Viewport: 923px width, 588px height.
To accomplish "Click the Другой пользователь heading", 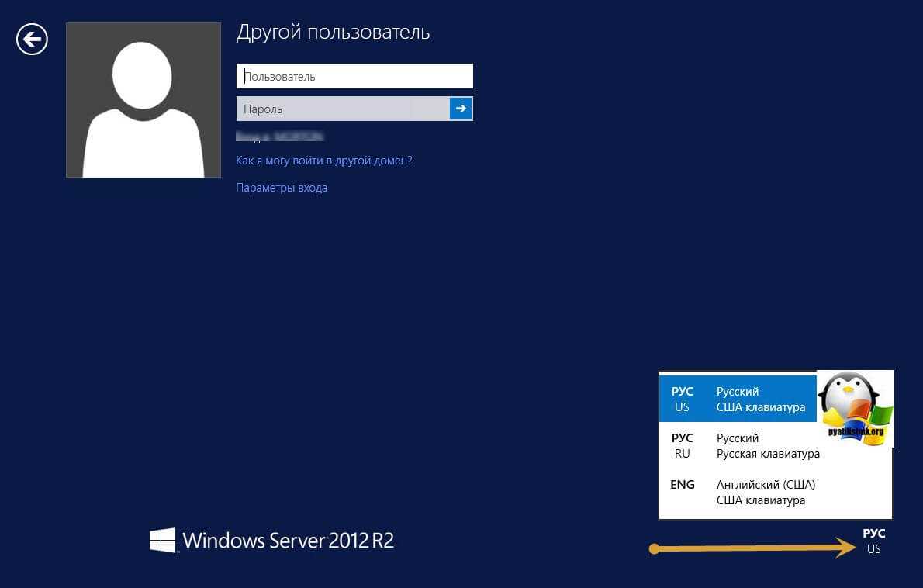I will [x=333, y=33].
